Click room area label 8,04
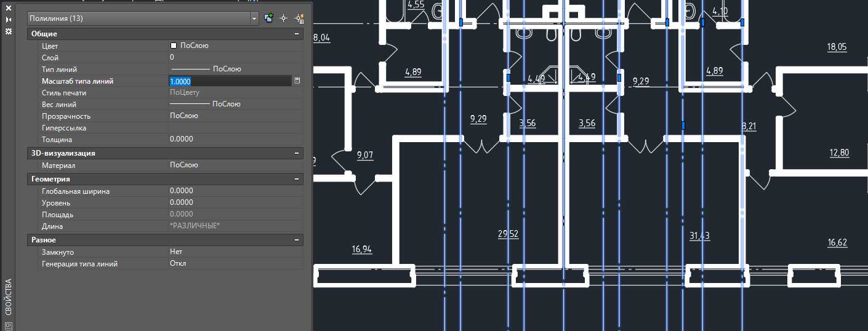This screenshot has width=868, height=331. pos(322,38)
